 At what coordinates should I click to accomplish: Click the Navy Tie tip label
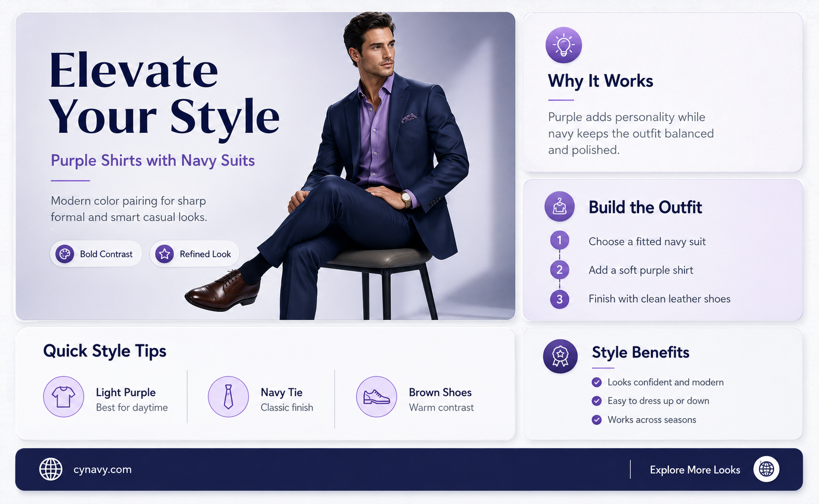(x=281, y=392)
